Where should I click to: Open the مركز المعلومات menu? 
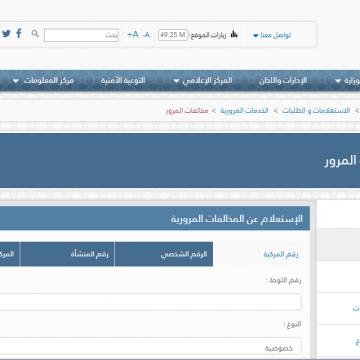[43, 81]
